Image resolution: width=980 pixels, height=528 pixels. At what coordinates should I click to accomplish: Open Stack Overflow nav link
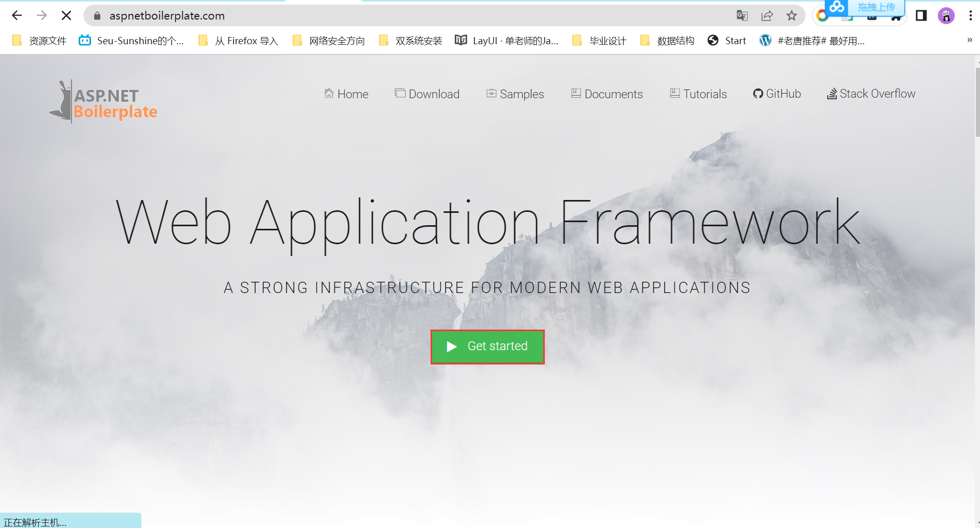[x=871, y=94]
